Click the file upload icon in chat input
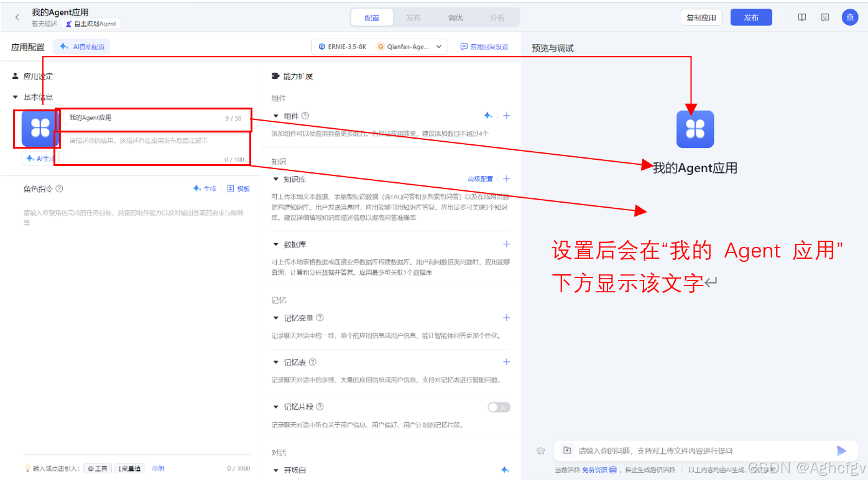The width and height of the screenshot is (868, 482). [x=568, y=450]
